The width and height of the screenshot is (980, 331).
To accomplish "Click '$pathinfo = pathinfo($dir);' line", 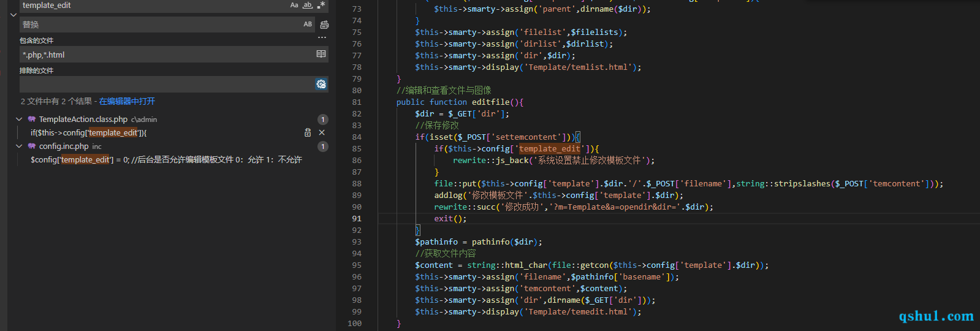I will pos(479,242).
